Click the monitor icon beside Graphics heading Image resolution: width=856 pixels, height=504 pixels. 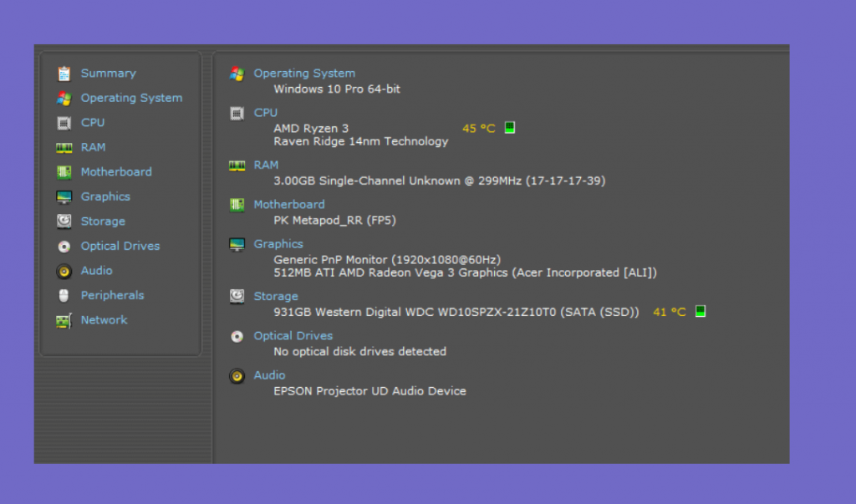click(x=237, y=244)
